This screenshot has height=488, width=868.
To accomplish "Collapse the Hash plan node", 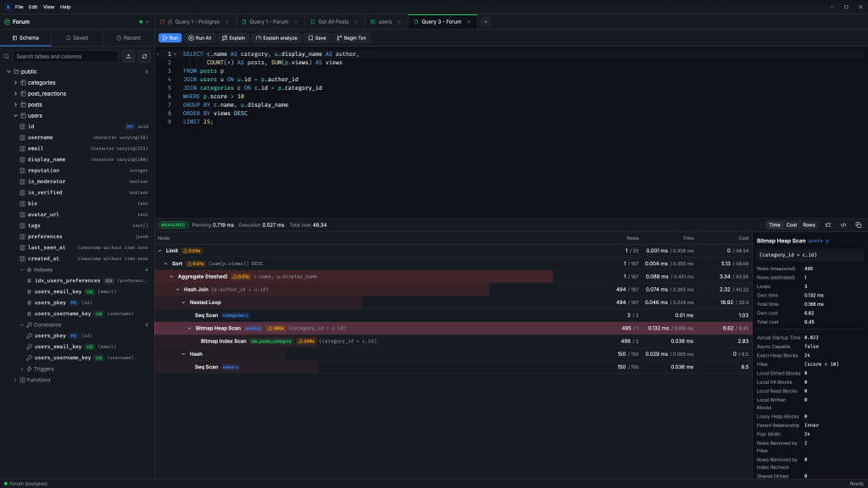I will [x=184, y=354].
